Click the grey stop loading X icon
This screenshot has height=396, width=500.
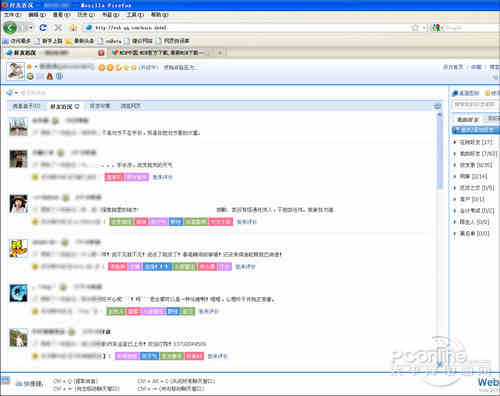58,28
